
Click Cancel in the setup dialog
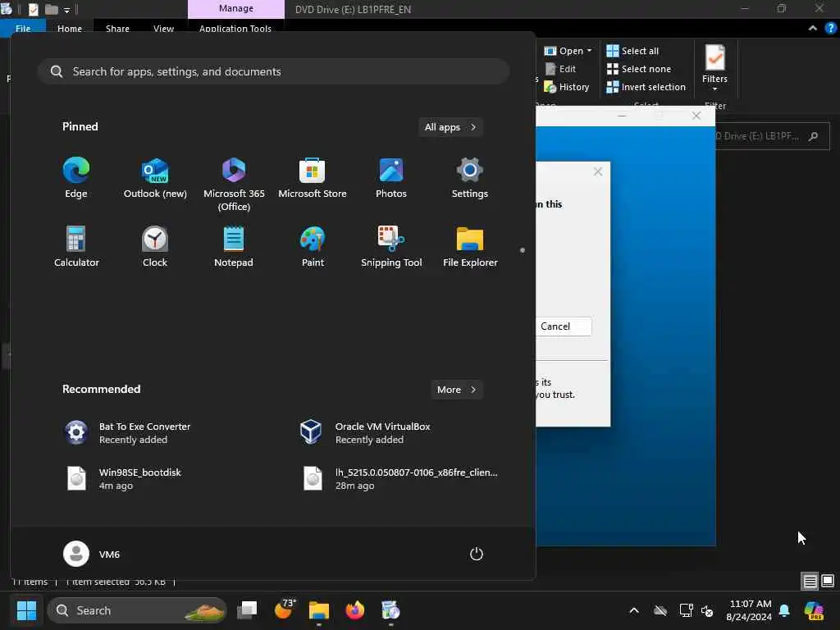click(x=563, y=326)
